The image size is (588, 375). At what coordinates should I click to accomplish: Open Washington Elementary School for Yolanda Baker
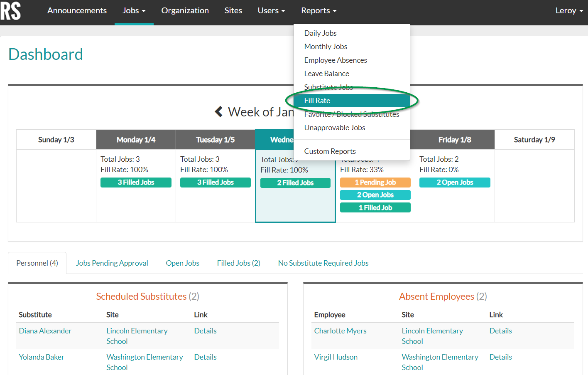coord(145,362)
